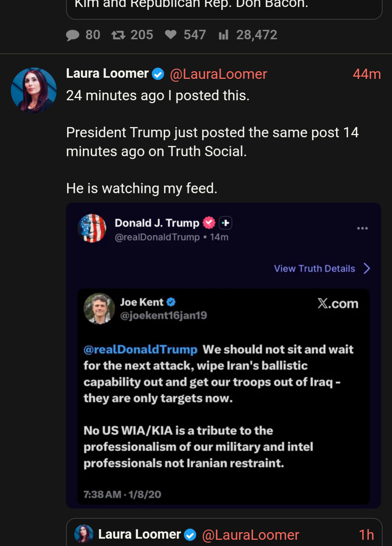Screen dimensions: 392x546
Task: Click the plus follow icon beside Trump
Action: point(225,223)
